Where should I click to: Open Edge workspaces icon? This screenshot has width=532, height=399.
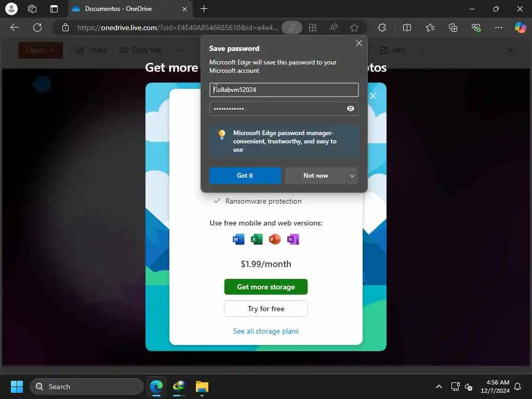pos(32,9)
